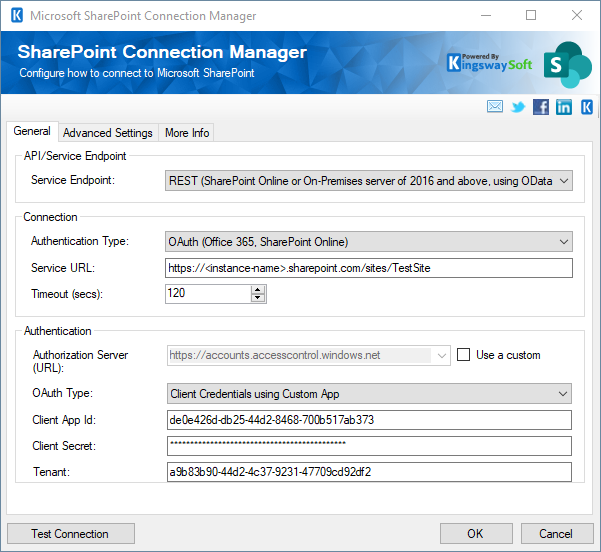601x552 pixels.
Task: Click the title bar K application icon
Action: pos(17,16)
